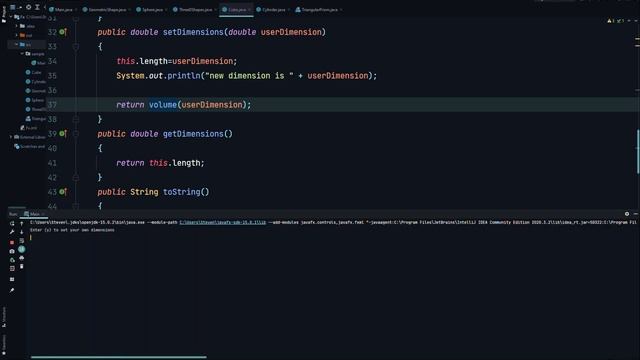Screen dimensions: 640x360
Task: Open Cylinder class in project tree
Action: (36, 81)
